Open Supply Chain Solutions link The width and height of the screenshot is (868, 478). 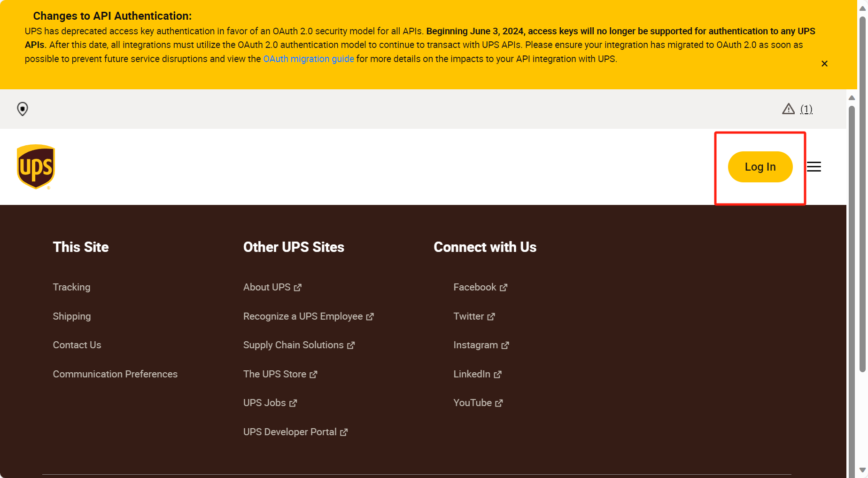299,345
